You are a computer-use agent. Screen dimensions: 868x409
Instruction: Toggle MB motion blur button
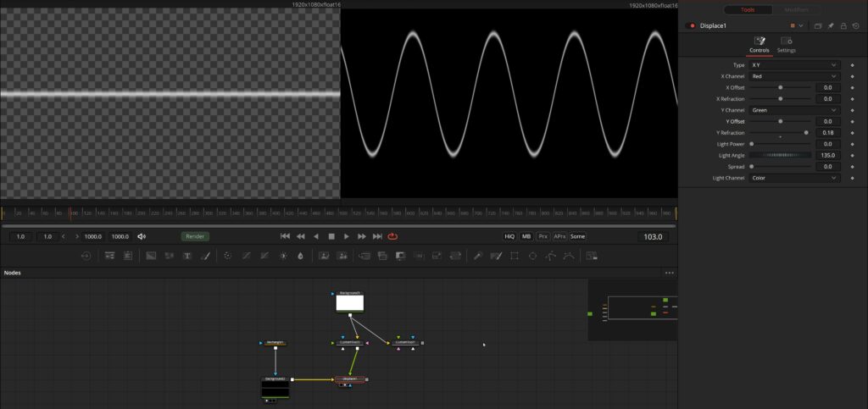pos(526,236)
